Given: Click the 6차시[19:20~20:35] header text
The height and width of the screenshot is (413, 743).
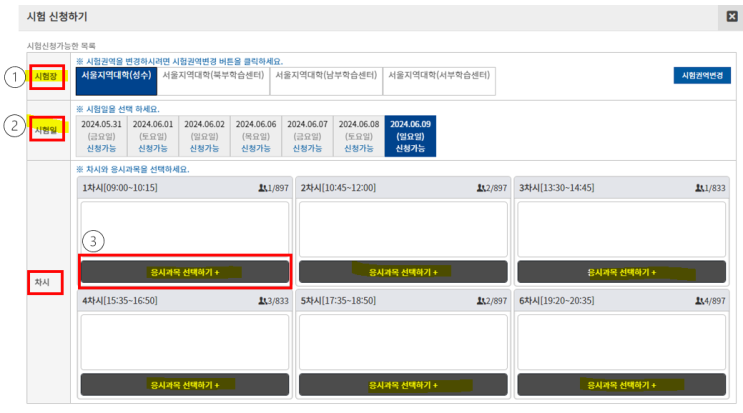Looking at the screenshot, I should tap(557, 301).
